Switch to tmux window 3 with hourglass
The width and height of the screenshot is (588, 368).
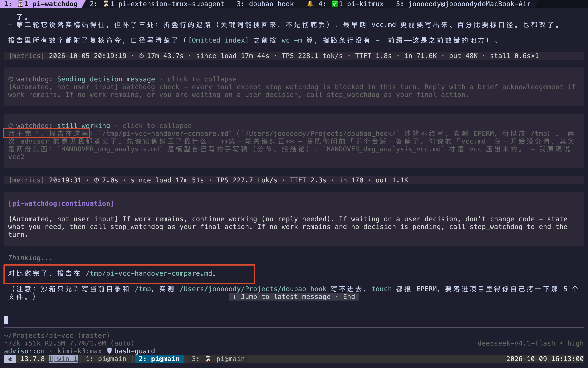(218, 359)
